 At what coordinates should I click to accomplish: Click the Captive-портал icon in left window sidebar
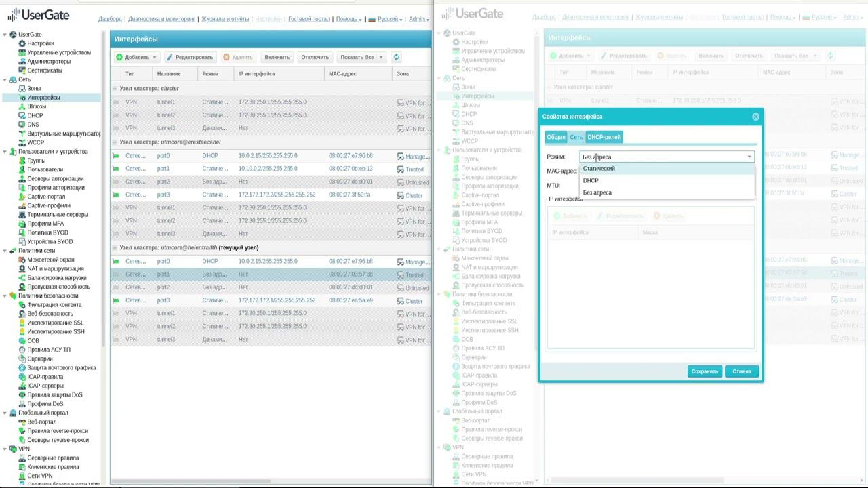click(22, 197)
